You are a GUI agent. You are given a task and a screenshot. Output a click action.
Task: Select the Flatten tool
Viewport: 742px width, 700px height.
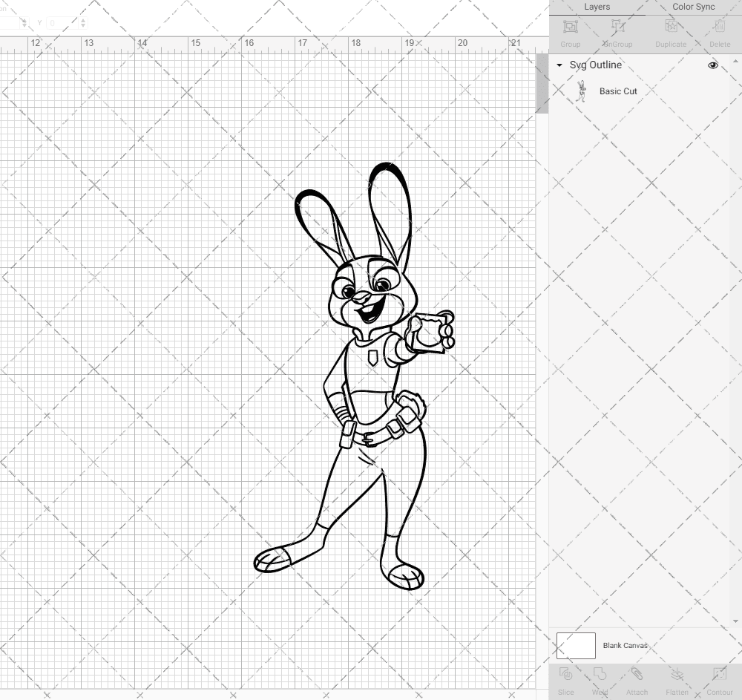click(x=677, y=674)
